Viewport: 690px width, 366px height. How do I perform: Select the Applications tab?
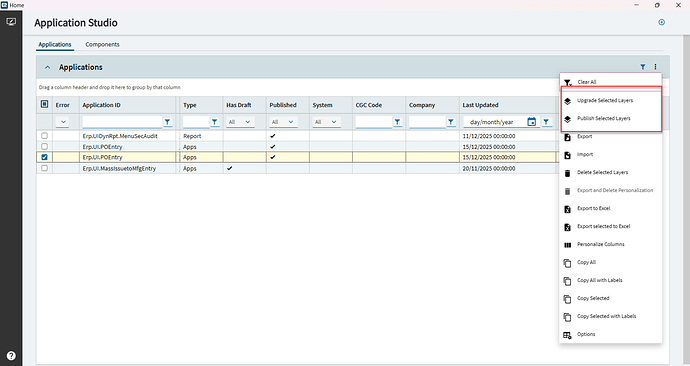tap(55, 44)
